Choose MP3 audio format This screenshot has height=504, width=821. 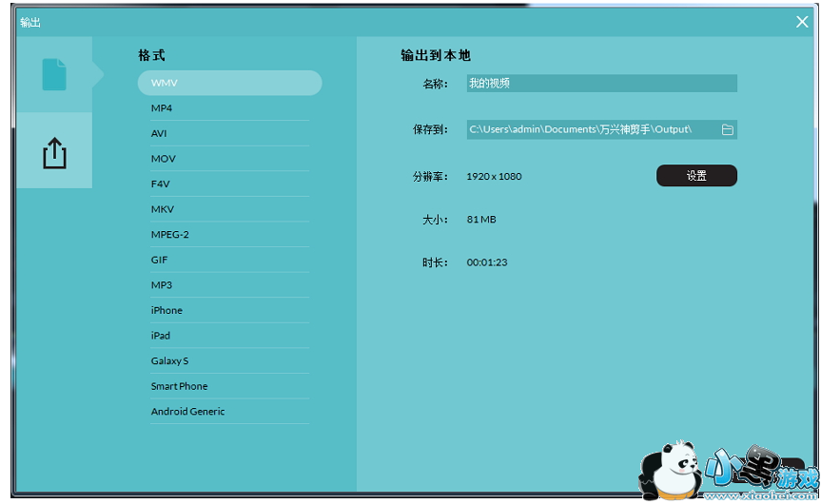point(230,284)
